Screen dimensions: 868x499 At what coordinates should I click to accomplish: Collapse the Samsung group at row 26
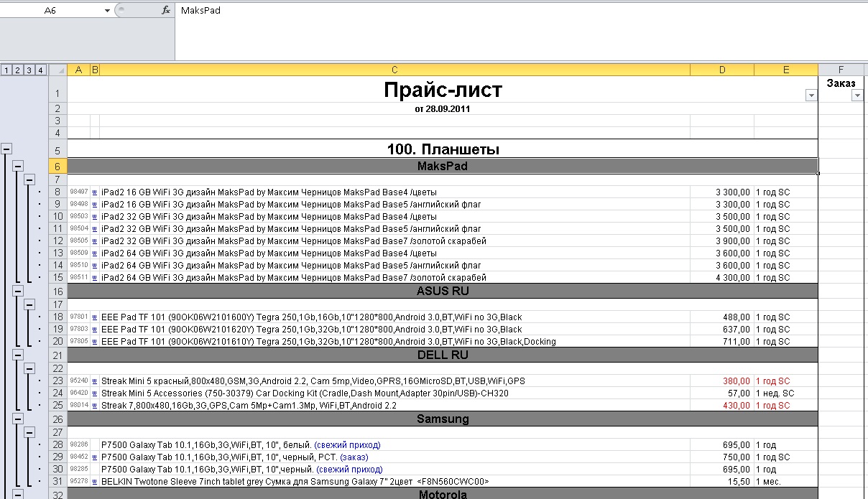pyautogui.click(x=18, y=419)
